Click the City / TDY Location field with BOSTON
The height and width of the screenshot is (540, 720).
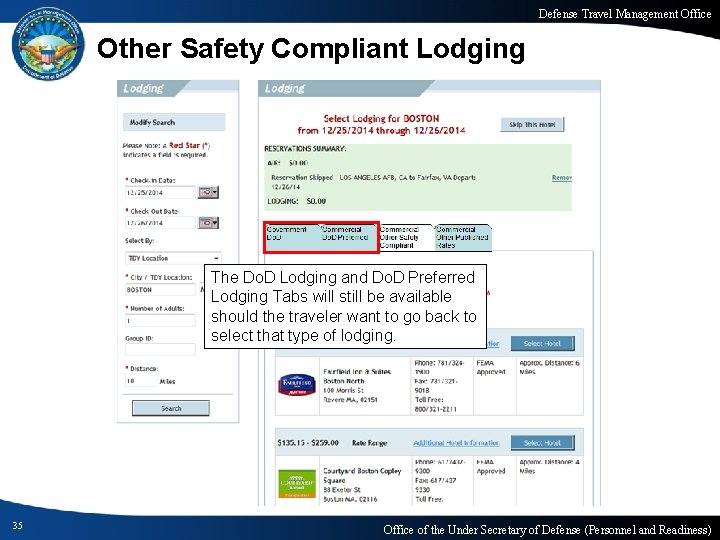tap(160, 290)
